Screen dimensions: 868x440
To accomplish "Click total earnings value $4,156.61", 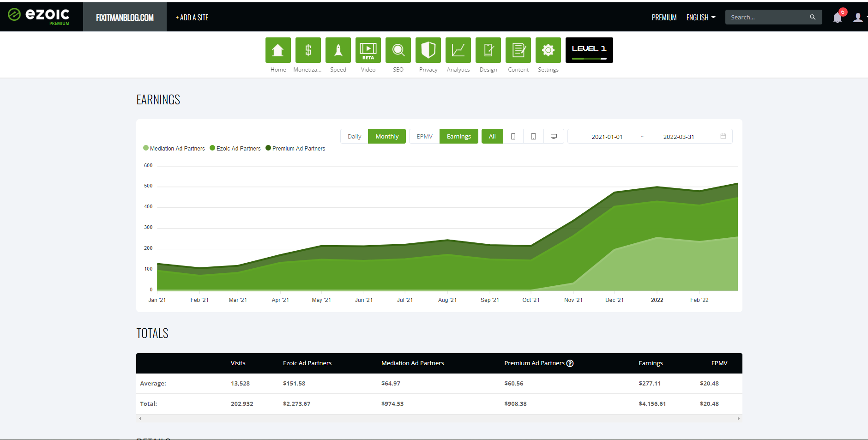I will coord(652,404).
